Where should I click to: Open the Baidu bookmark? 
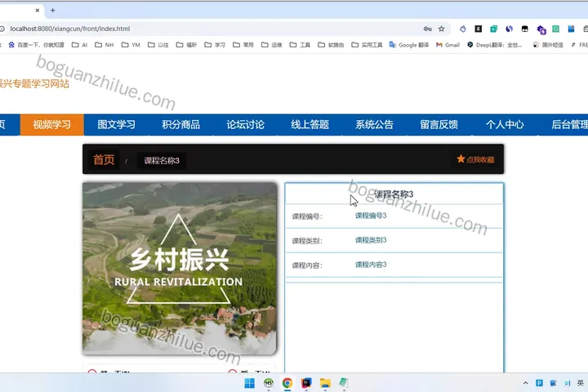click(x=37, y=45)
